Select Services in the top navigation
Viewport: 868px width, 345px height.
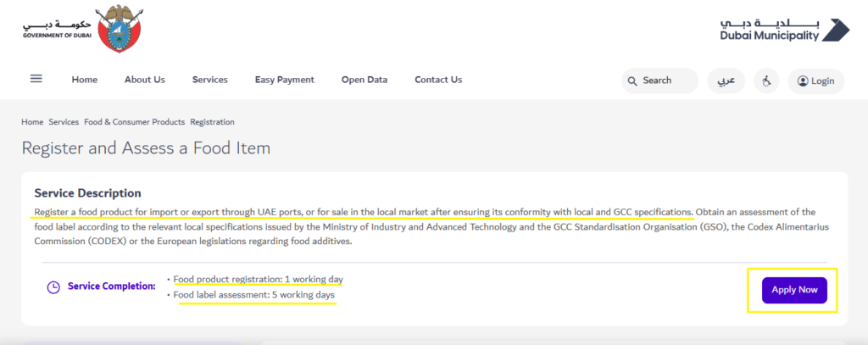pos(209,80)
